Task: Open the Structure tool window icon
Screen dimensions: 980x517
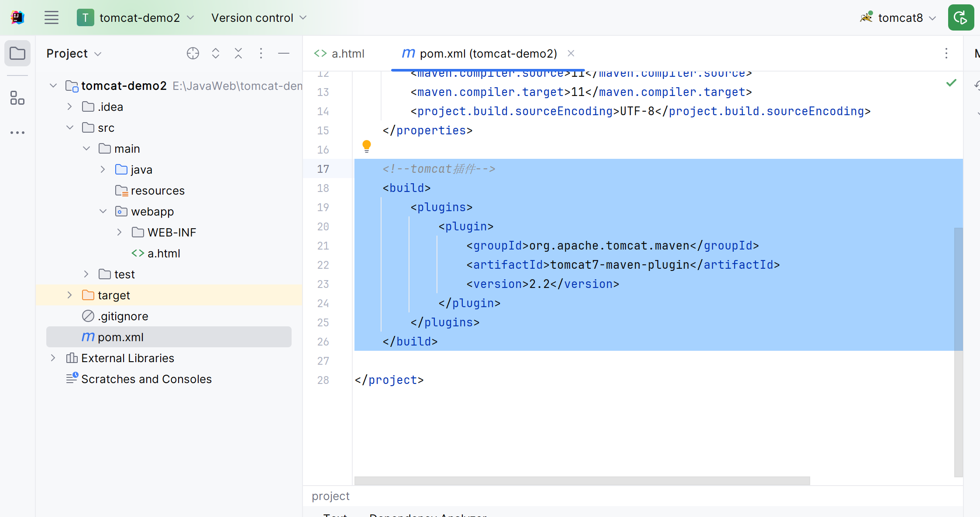Action: click(x=17, y=98)
